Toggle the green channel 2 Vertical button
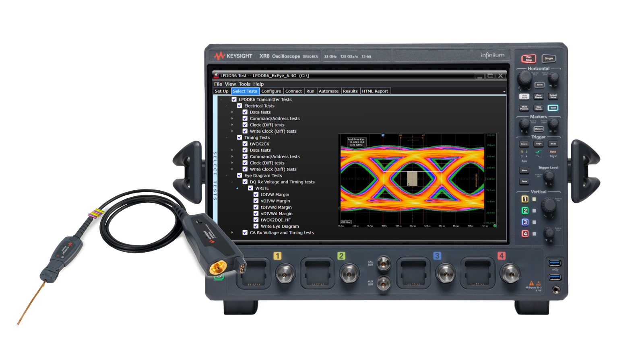Image resolution: width=644 pixels, height=362 pixels. (525, 210)
